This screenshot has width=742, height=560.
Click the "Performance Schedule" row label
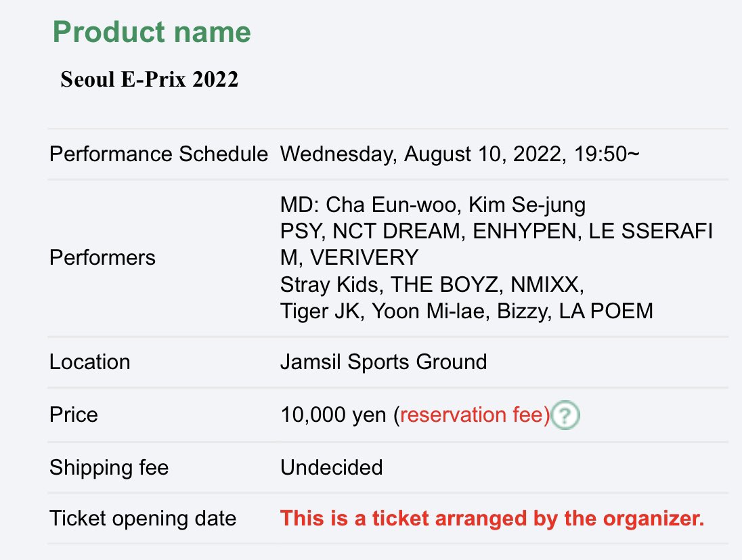(x=158, y=154)
